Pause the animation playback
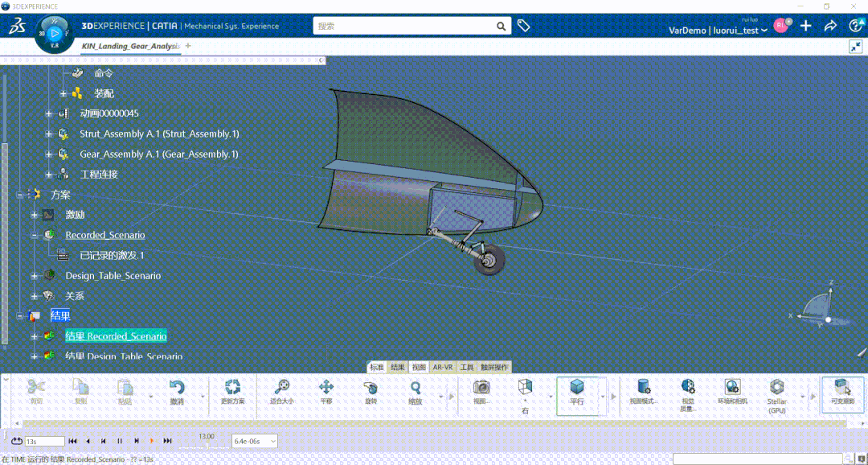 point(120,441)
